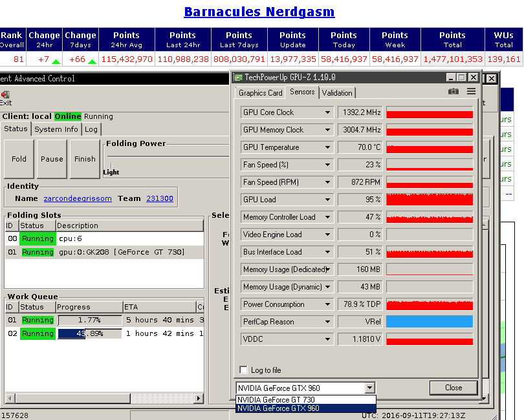Open the zarcondeegrissom name link
The image size is (524, 420).
pos(78,198)
